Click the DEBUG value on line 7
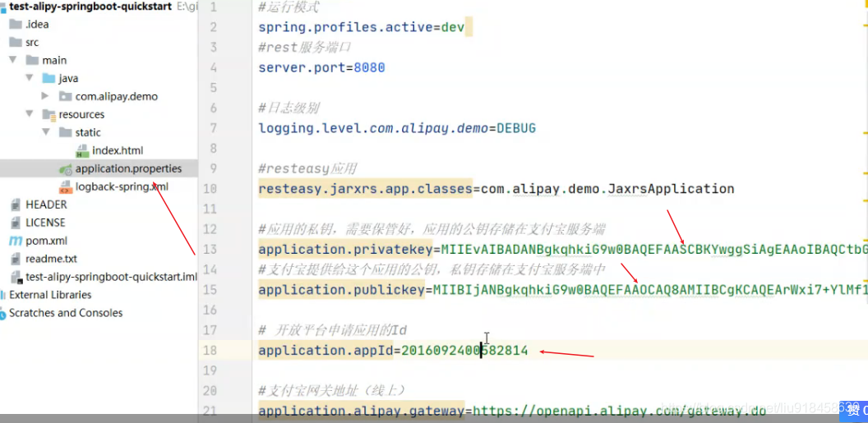Screen dimensions: 868x423 [x=516, y=128]
